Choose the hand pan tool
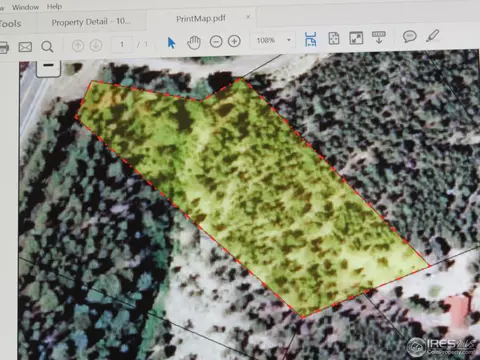The image size is (480, 360). tap(194, 43)
